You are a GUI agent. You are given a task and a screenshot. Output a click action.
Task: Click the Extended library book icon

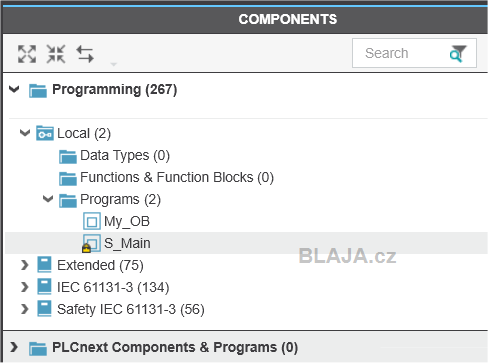44,265
